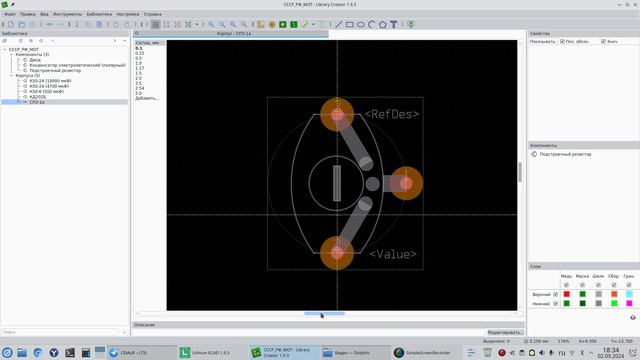Click the New file toolbar icon
The width and height of the screenshot is (640, 360).
tap(11, 24)
